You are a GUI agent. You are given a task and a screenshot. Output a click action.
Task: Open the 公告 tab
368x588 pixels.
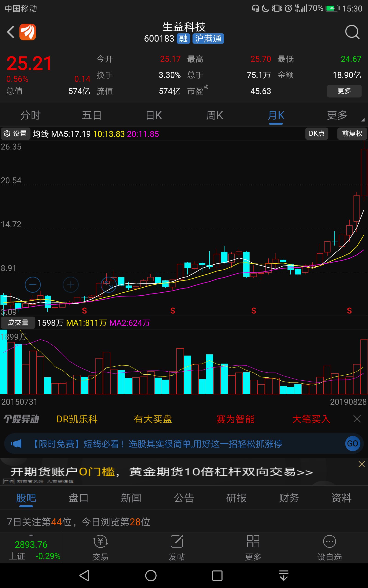click(x=184, y=498)
